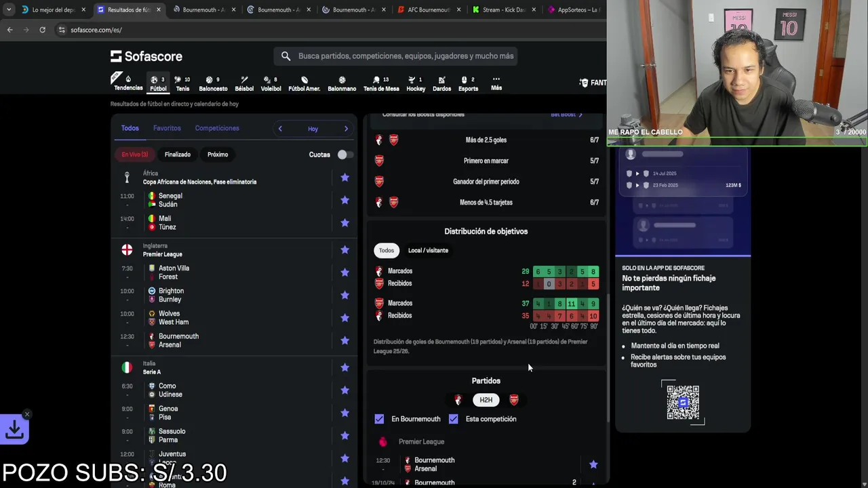The image size is (868, 488).
Task: Select the Todos matches tab
Action: pyautogui.click(x=130, y=128)
